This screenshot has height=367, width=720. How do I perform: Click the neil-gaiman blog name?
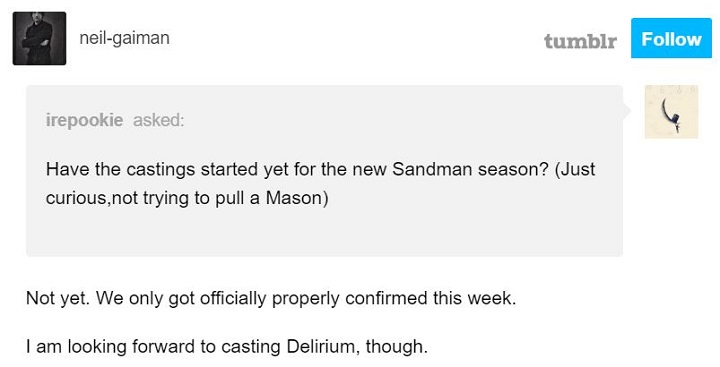(x=124, y=38)
